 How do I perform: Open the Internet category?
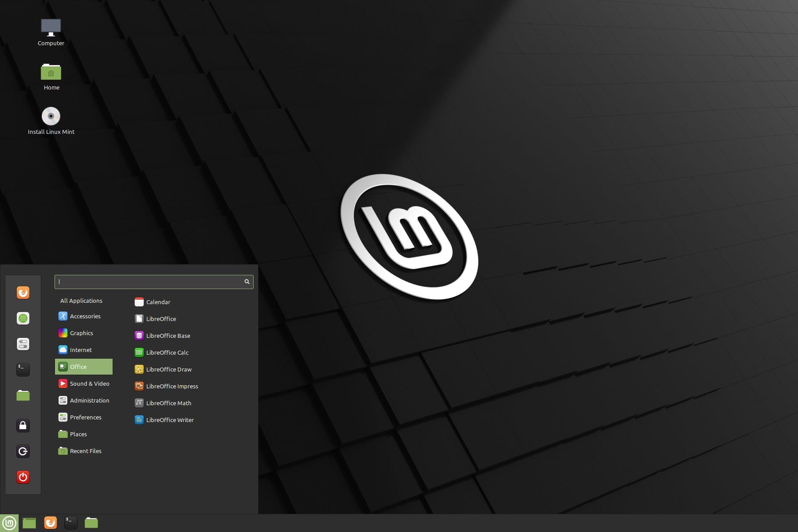point(84,350)
